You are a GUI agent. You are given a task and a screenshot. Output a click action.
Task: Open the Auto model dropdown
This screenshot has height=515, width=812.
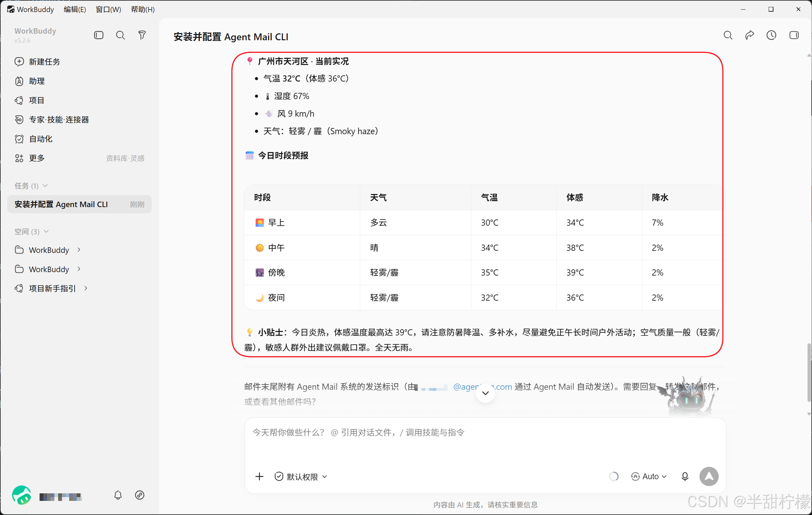pyautogui.click(x=649, y=476)
